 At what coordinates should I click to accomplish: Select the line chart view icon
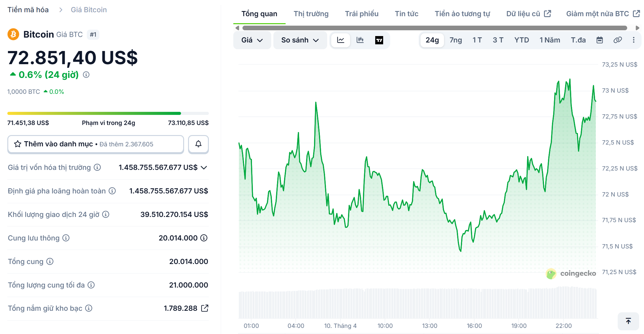pyautogui.click(x=340, y=40)
